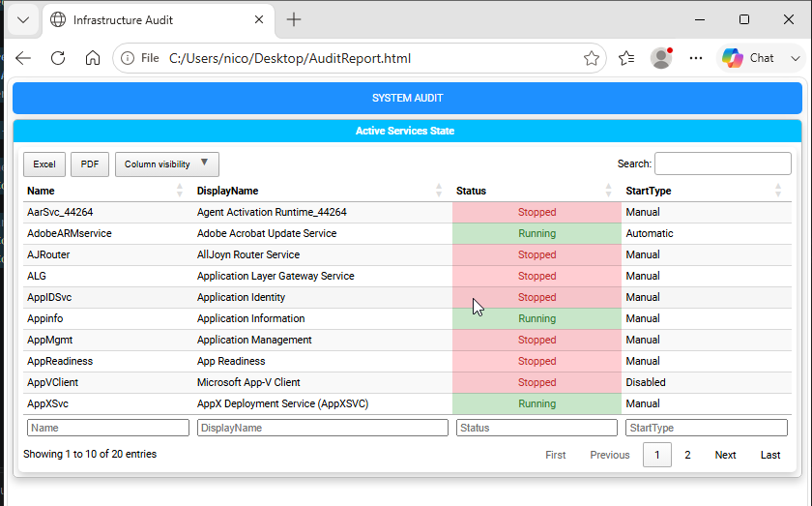Go to the Next page
Screen dimensions: 812x506
(x=725, y=455)
